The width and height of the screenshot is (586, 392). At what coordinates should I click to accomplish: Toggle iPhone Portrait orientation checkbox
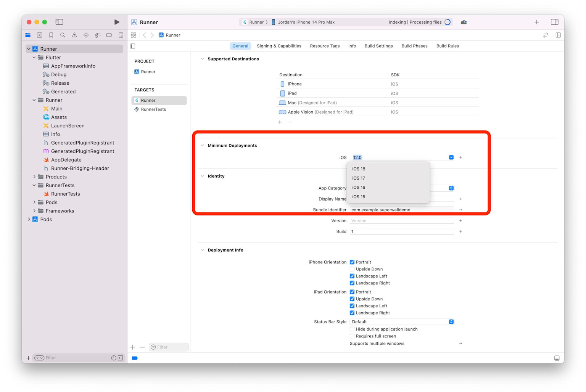(x=352, y=262)
